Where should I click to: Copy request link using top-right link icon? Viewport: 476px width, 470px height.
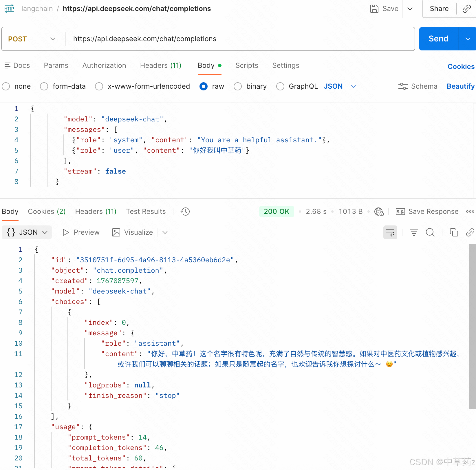(466, 9)
